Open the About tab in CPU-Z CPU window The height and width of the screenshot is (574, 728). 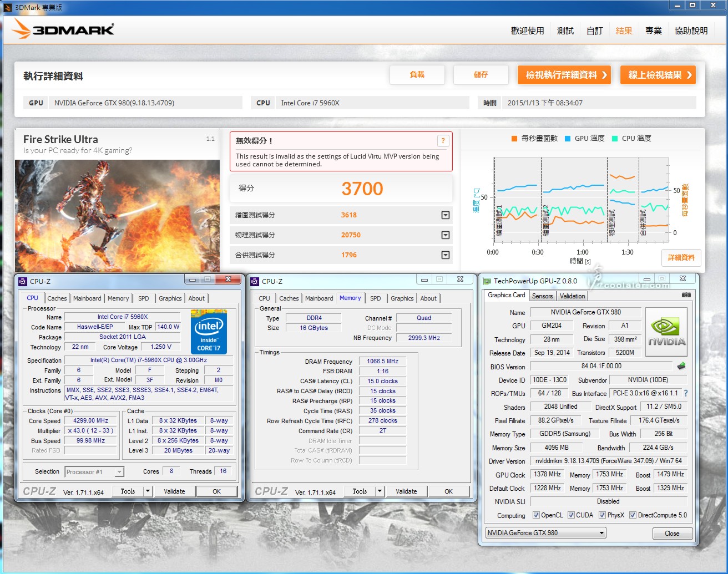[196, 298]
